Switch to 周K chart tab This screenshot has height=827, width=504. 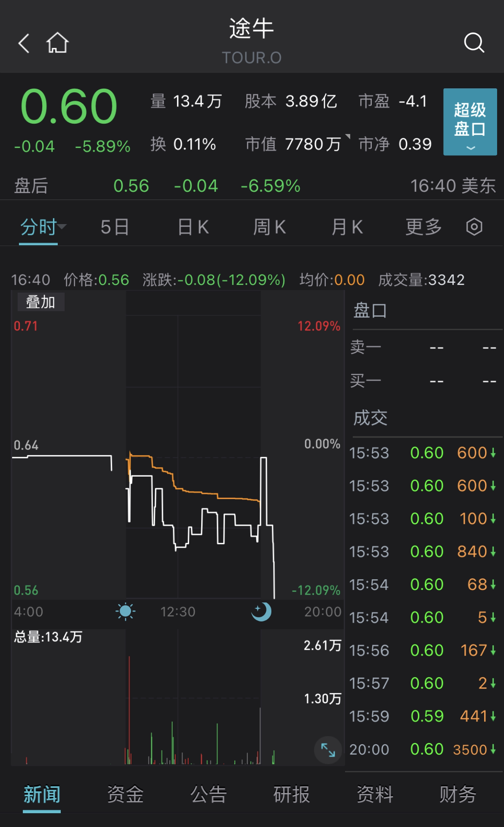[270, 227]
